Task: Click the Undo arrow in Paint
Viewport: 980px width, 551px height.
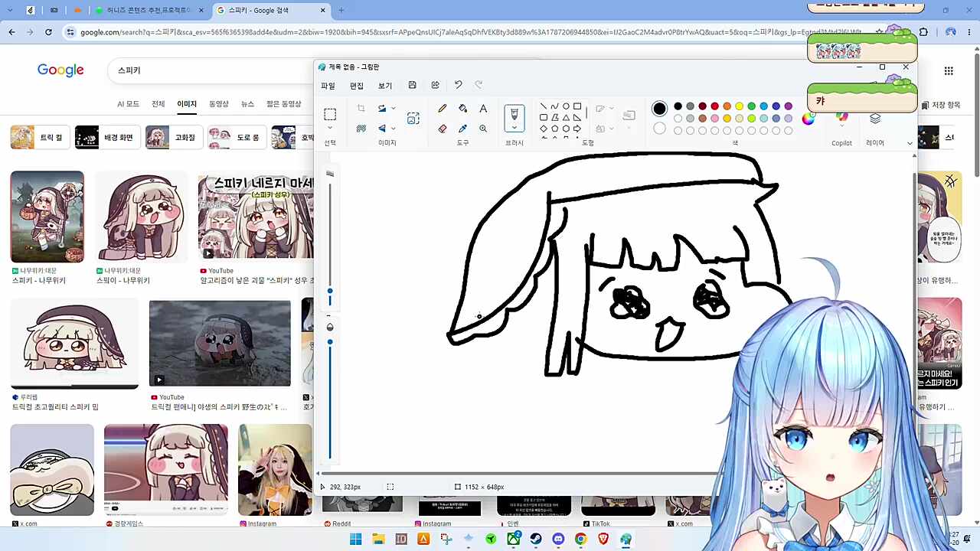Action: click(x=458, y=85)
